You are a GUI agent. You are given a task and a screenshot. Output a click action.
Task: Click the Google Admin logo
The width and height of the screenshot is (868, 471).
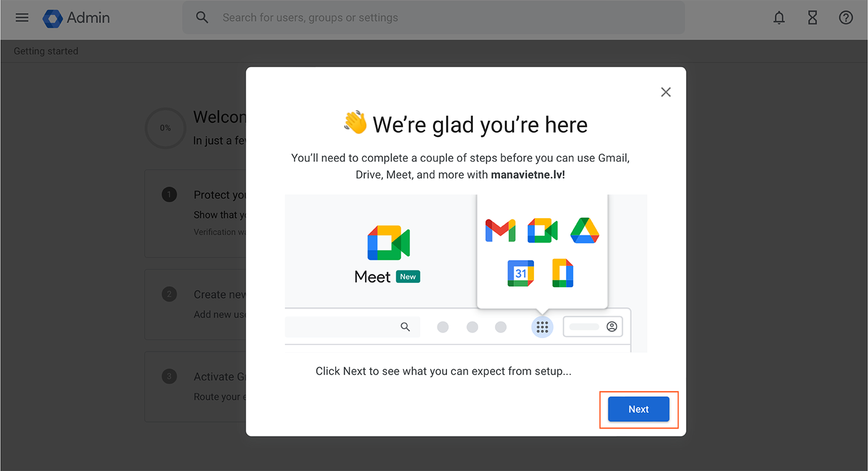click(x=53, y=18)
